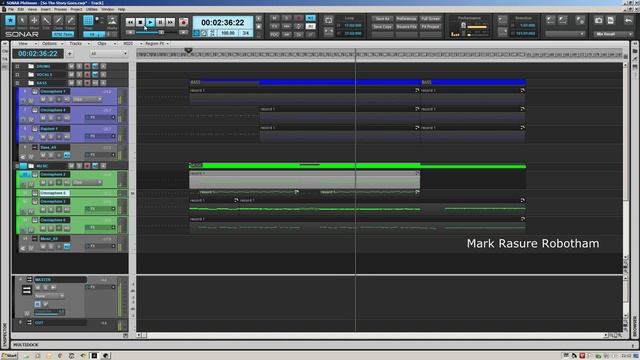Enter Full Screen mode
This screenshot has height=360, width=640.
coord(431,19)
